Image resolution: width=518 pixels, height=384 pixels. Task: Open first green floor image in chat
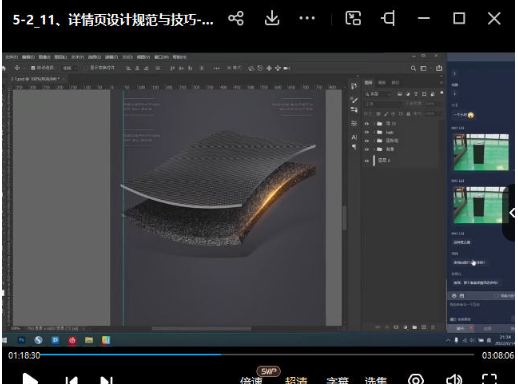481,152
